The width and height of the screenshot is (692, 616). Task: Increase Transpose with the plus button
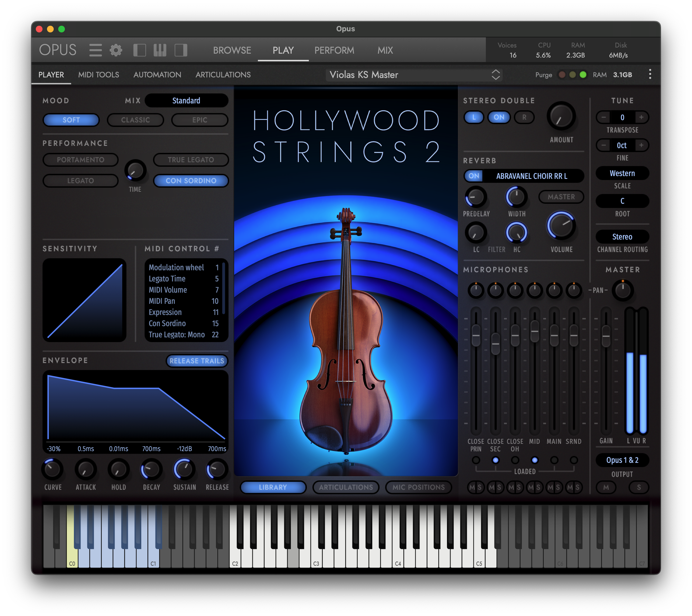(x=641, y=117)
